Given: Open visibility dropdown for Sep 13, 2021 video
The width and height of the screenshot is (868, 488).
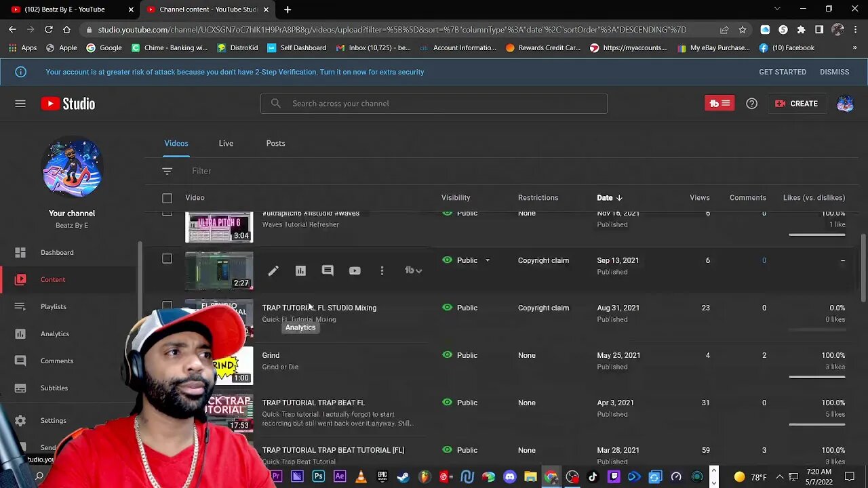Looking at the screenshot, I should (x=487, y=260).
